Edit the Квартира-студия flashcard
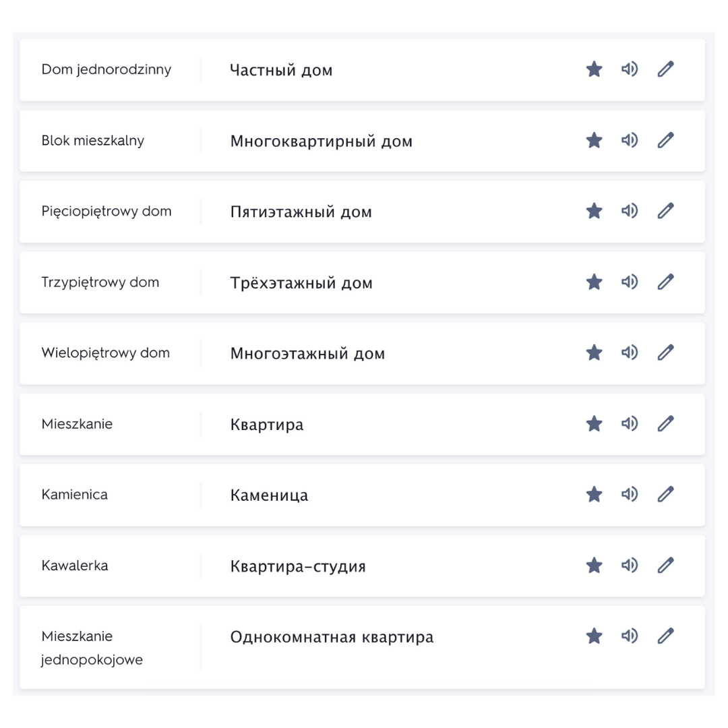Screen dimensions: 728x728 665,565
